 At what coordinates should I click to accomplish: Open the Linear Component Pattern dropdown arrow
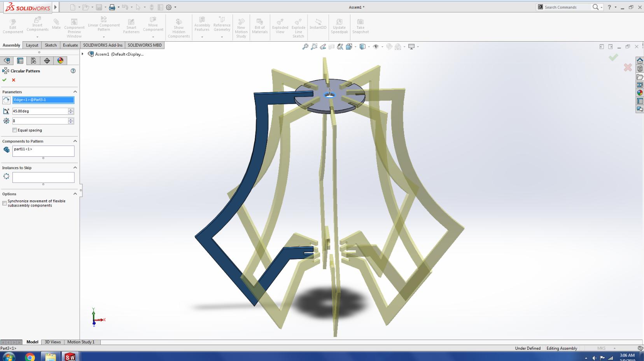click(x=104, y=37)
